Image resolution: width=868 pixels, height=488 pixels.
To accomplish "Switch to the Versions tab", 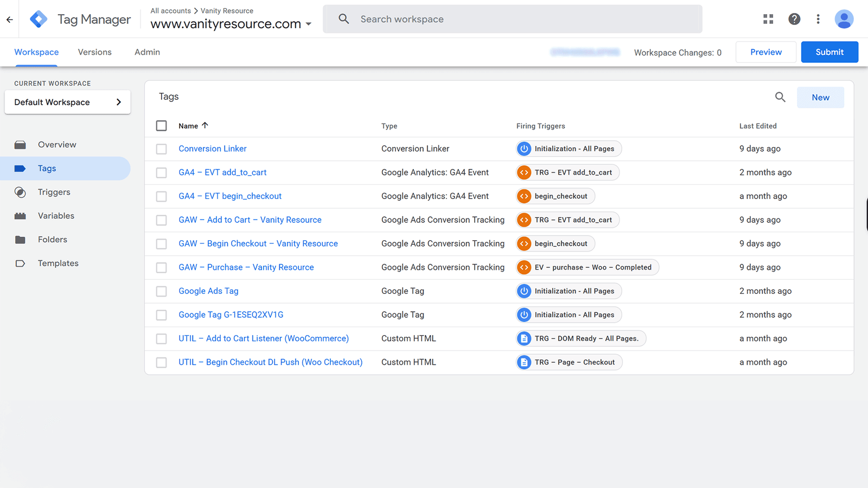I will (95, 52).
